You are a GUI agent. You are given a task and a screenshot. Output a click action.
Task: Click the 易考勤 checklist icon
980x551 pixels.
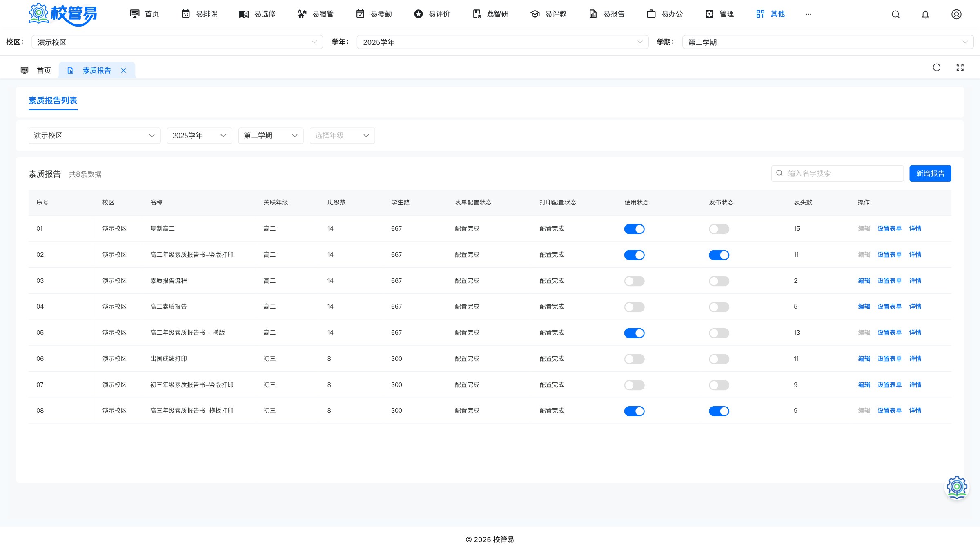tap(360, 14)
